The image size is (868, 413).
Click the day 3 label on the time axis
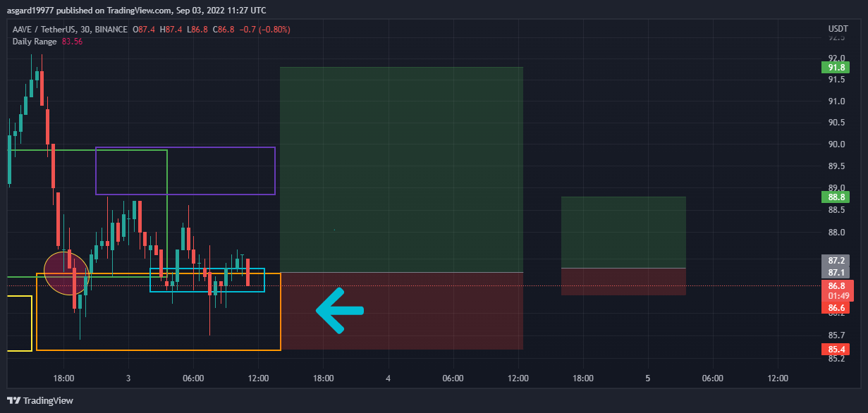pyautogui.click(x=128, y=378)
